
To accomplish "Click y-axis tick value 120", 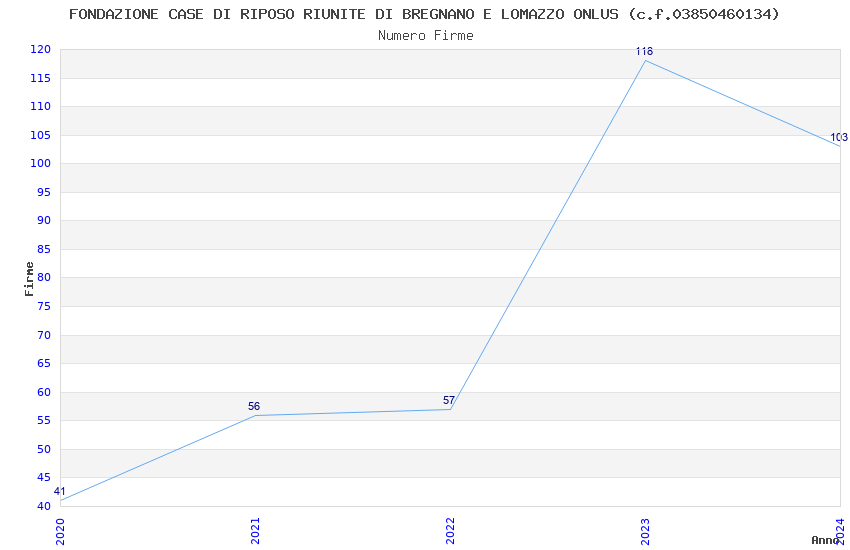I will point(40,49).
